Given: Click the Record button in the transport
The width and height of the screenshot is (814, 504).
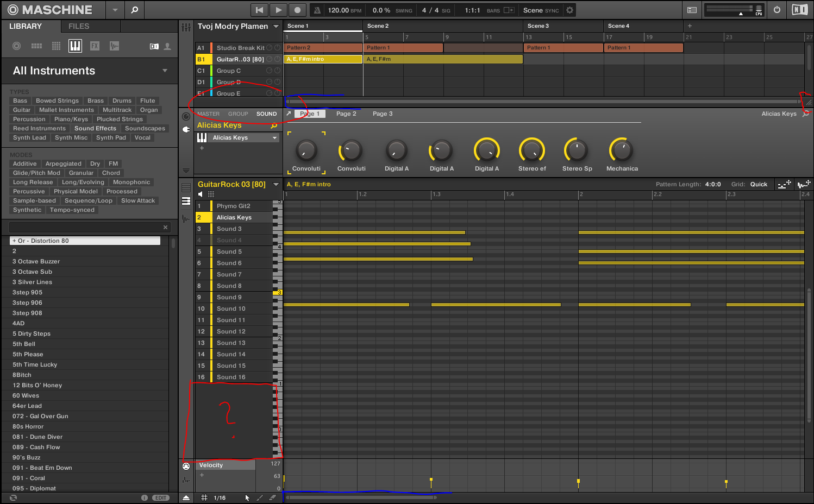Looking at the screenshot, I should [297, 10].
